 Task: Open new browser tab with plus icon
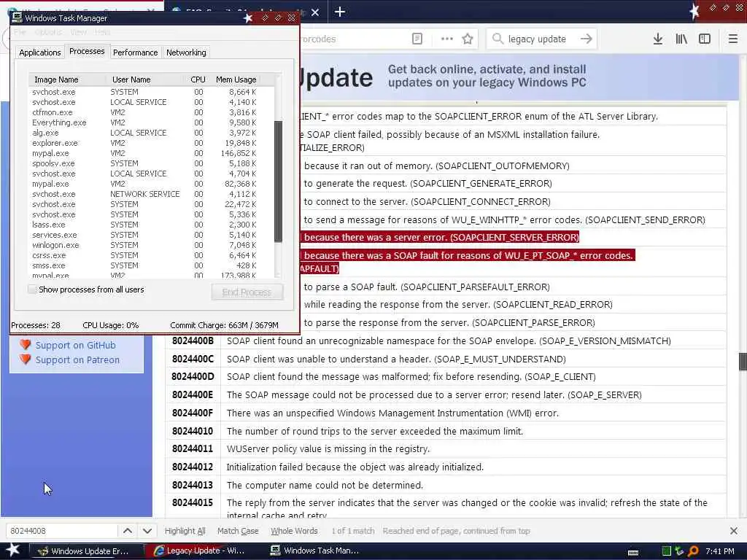pyautogui.click(x=340, y=12)
